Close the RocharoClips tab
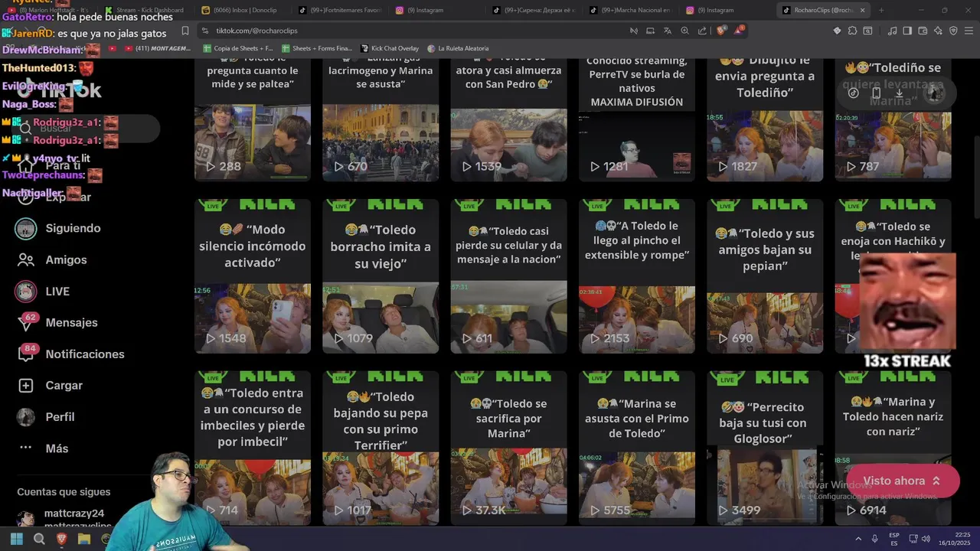This screenshot has height=551, width=980. [x=863, y=10]
